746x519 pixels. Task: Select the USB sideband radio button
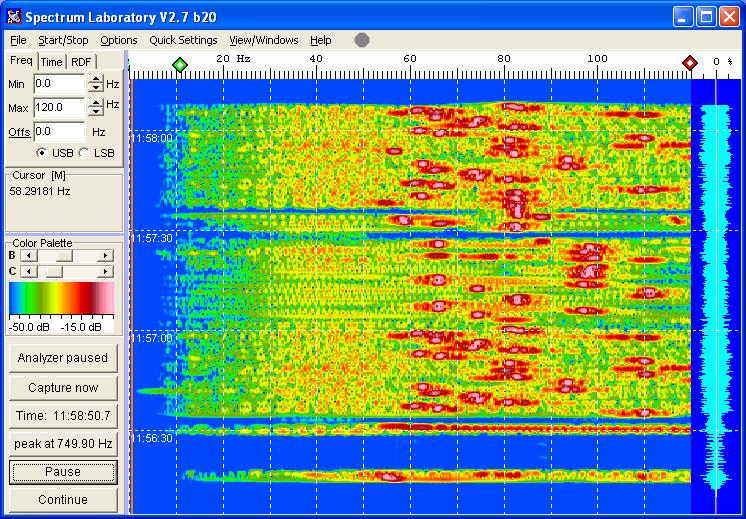[42, 153]
